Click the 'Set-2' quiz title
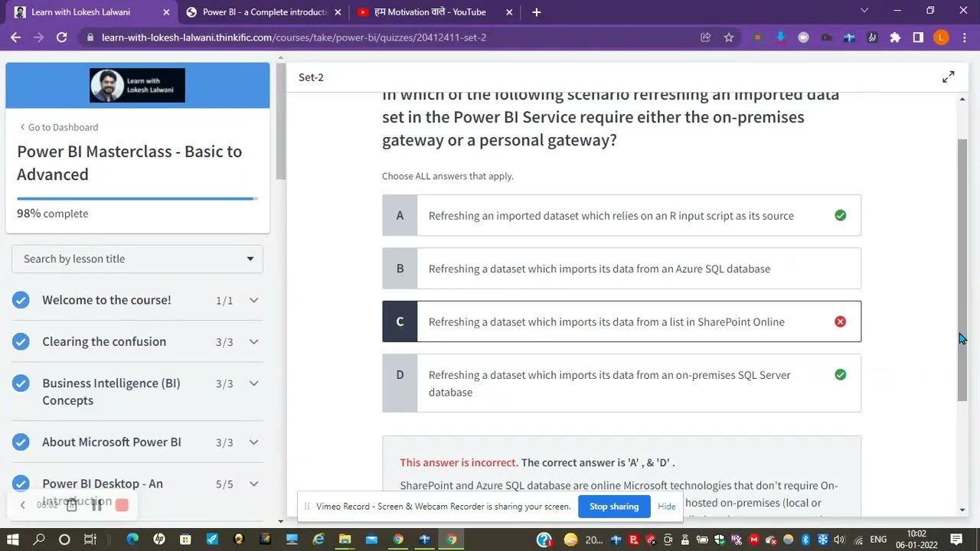 311,77
